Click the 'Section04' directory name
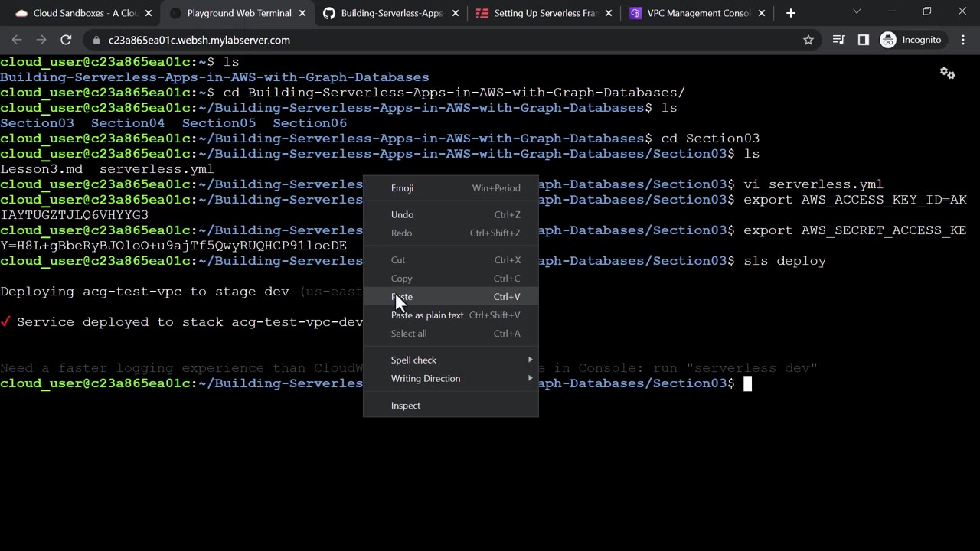980x551 pixels. (128, 123)
